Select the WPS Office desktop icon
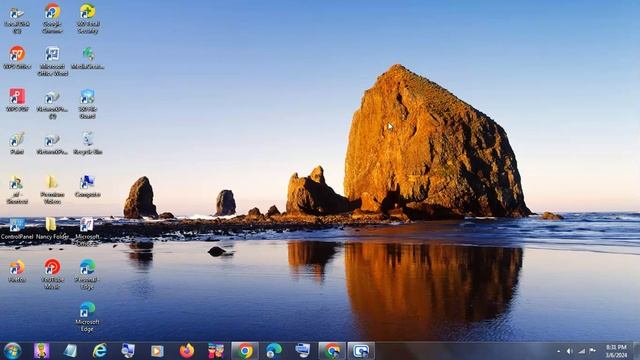 click(17, 57)
